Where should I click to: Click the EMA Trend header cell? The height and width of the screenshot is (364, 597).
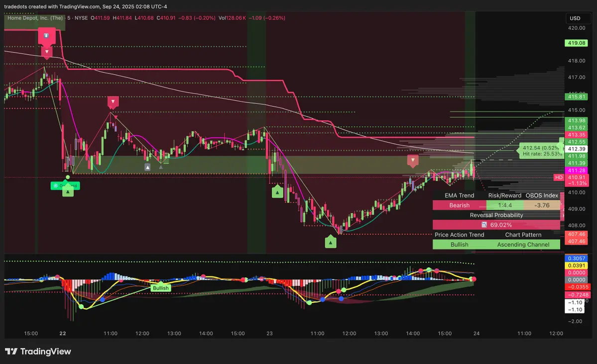pyautogui.click(x=459, y=195)
